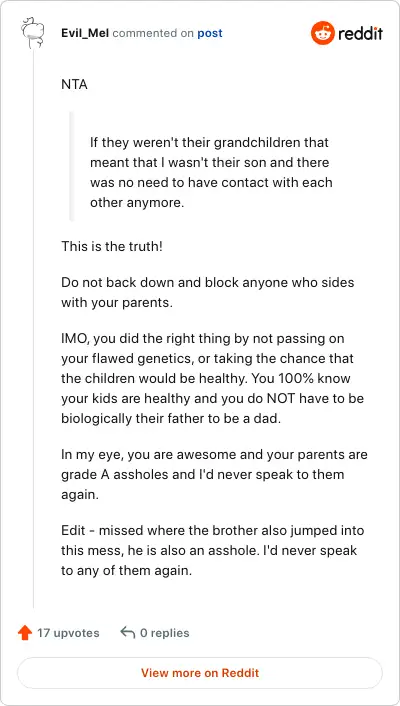Collapse the comment using the vertical thread line

33,328
